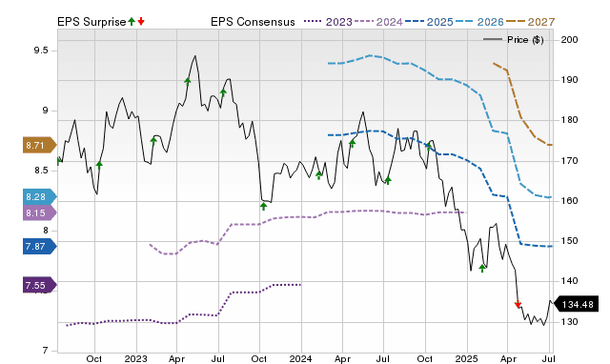The height and width of the screenshot is (364, 610).
Task: Click the 190 price axis label
Action: pyautogui.click(x=569, y=80)
